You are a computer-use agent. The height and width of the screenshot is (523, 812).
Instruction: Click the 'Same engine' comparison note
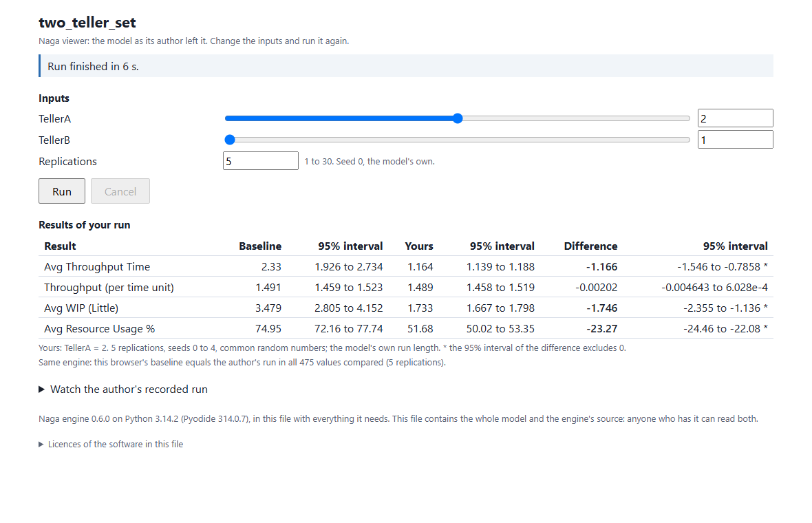pyautogui.click(x=242, y=363)
